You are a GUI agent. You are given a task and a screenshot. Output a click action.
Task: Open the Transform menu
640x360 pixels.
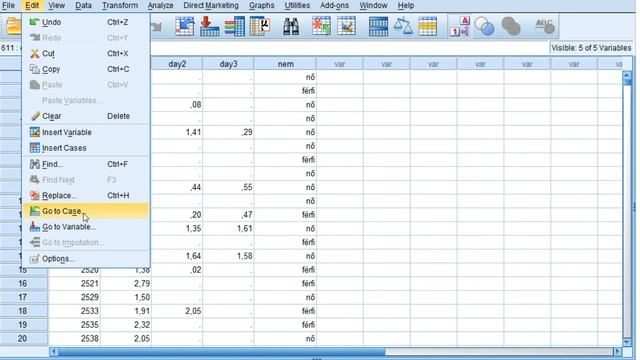120,5
